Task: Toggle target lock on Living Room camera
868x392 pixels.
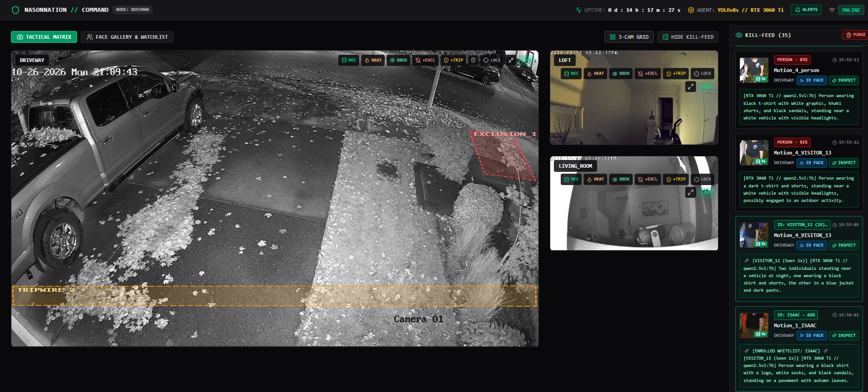Action: pyautogui.click(x=703, y=179)
